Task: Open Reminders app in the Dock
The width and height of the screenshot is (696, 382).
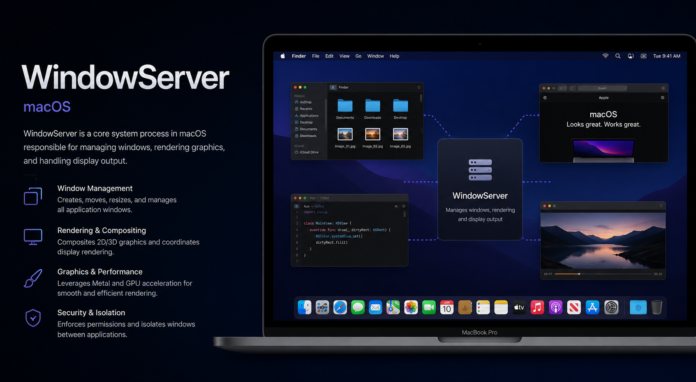Action: click(x=483, y=307)
